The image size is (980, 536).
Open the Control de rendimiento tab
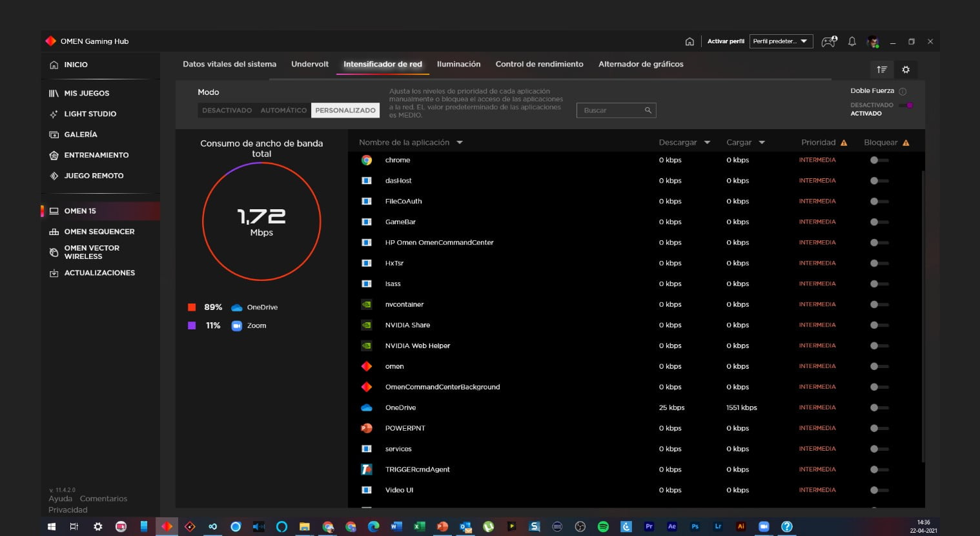[539, 64]
